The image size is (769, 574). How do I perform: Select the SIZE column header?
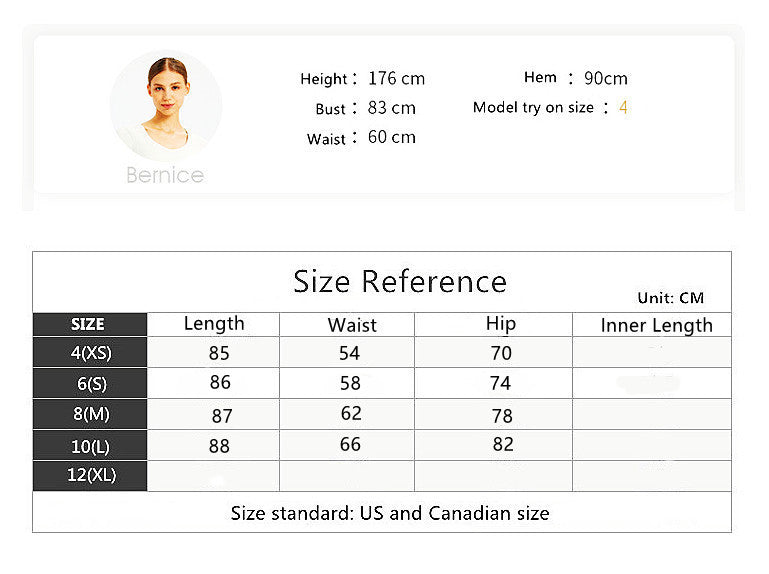[88, 324]
